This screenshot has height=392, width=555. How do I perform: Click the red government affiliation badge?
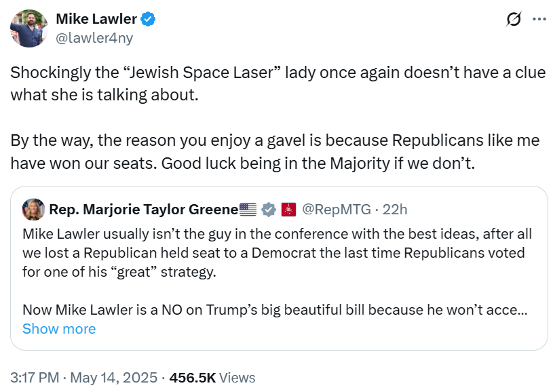(x=288, y=210)
